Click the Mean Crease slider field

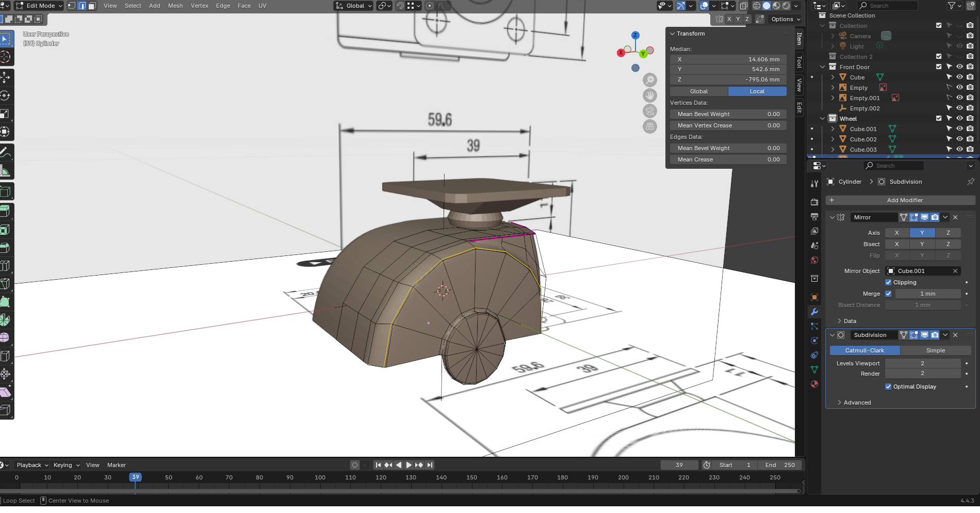(728, 159)
